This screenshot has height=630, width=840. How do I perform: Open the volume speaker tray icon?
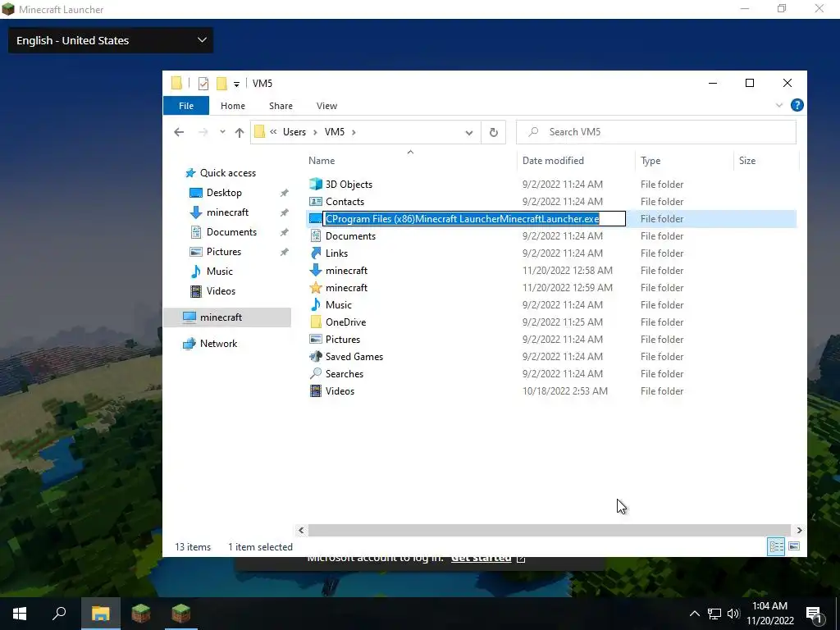[x=733, y=614]
